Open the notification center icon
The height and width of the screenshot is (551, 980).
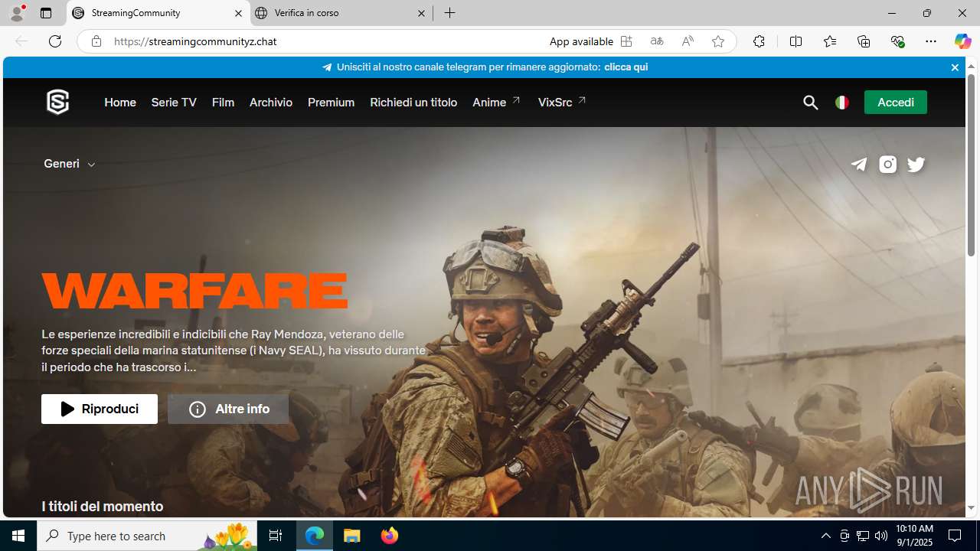(955, 536)
